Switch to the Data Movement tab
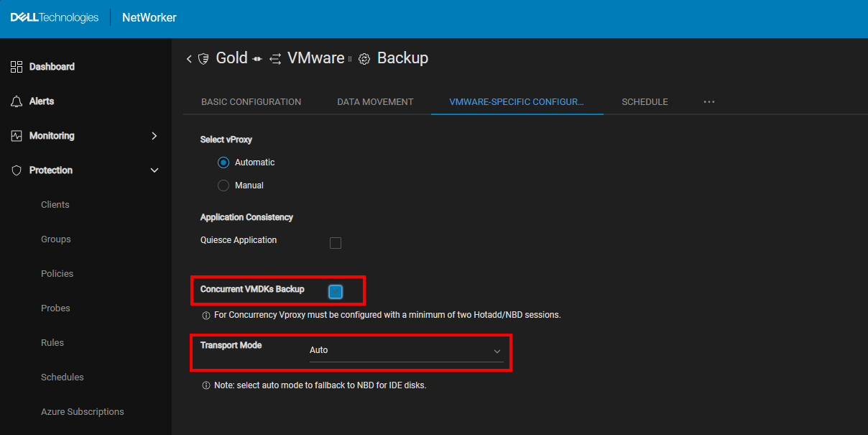Screen dimensions: 868x435 tap(375, 102)
